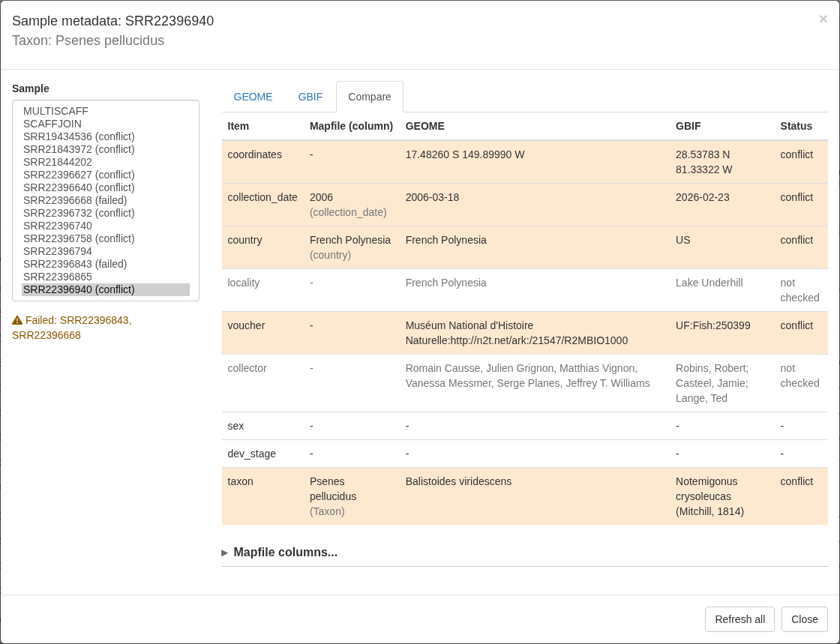Select sample SRR21843972 (conflict)
Viewport: 840px width, 644px height.
[x=106, y=149]
